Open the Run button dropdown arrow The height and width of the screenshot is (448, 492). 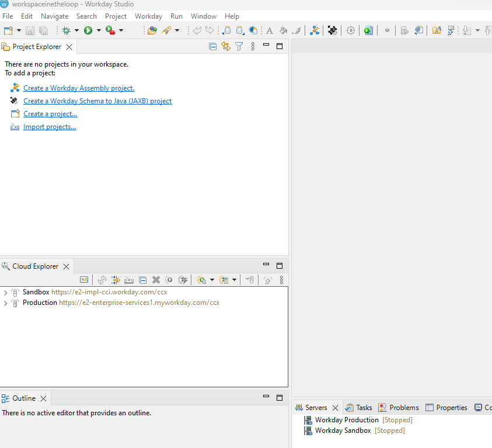click(99, 30)
